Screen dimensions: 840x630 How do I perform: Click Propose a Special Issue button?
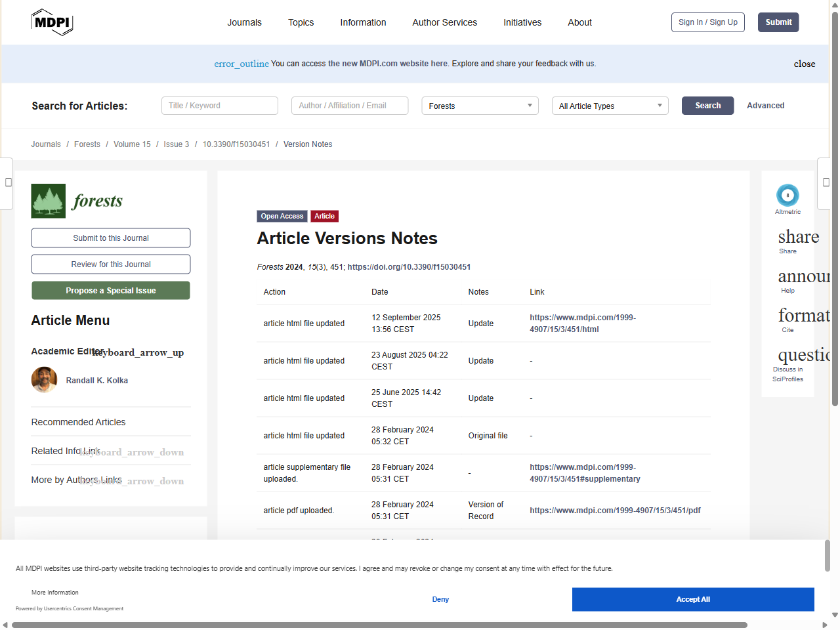[111, 290]
